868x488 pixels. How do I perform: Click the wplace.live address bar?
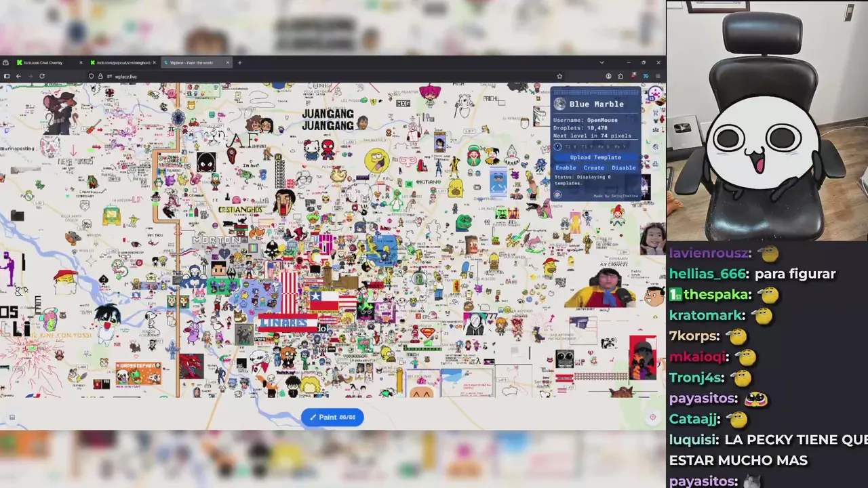coord(325,76)
